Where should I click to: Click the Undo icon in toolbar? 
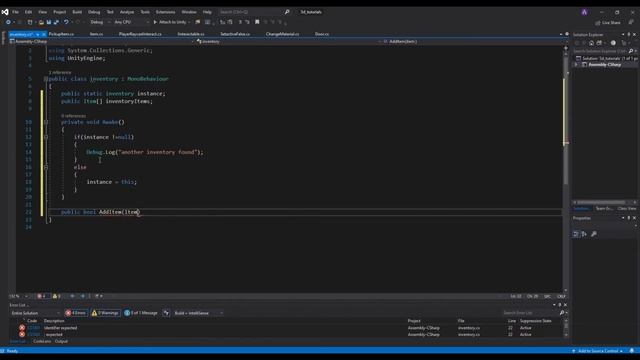coord(66,22)
